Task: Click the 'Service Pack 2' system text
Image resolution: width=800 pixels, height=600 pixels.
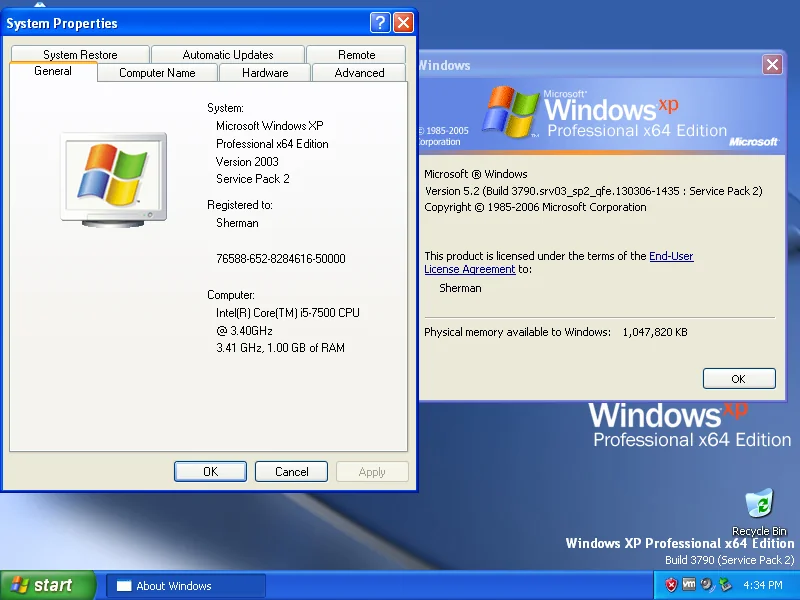Action: pyautogui.click(x=253, y=179)
